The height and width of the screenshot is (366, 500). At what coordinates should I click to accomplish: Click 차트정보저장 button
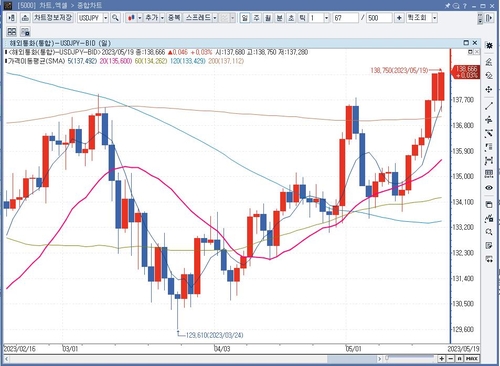click(x=53, y=18)
